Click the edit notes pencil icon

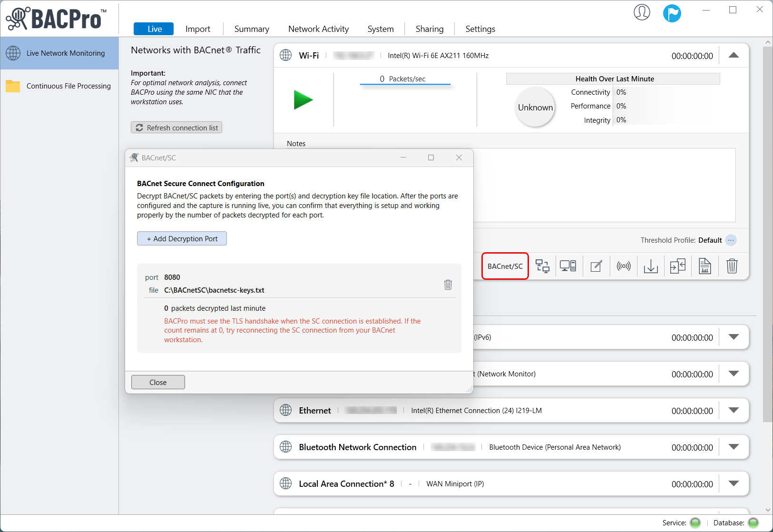tap(596, 266)
